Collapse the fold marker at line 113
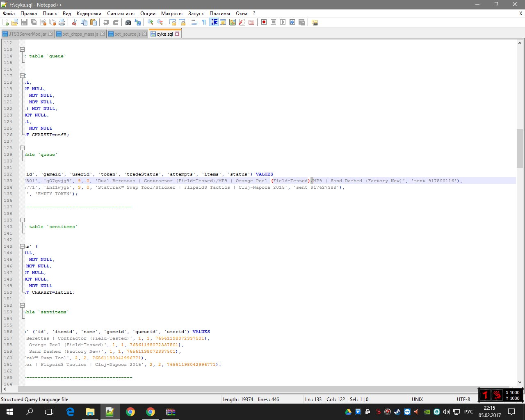This screenshot has height=420, width=525. (23, 49)
